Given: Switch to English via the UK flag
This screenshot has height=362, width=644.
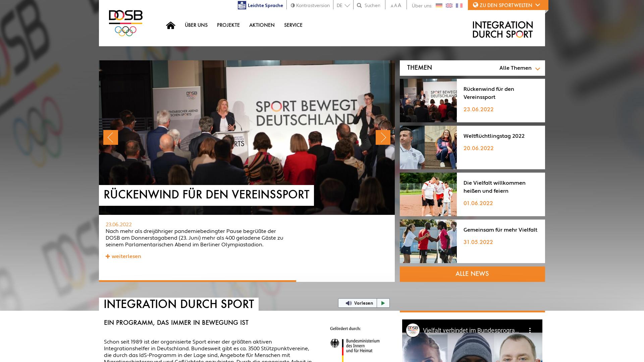Looking at the screenshot, I should [x=449, y=5].
